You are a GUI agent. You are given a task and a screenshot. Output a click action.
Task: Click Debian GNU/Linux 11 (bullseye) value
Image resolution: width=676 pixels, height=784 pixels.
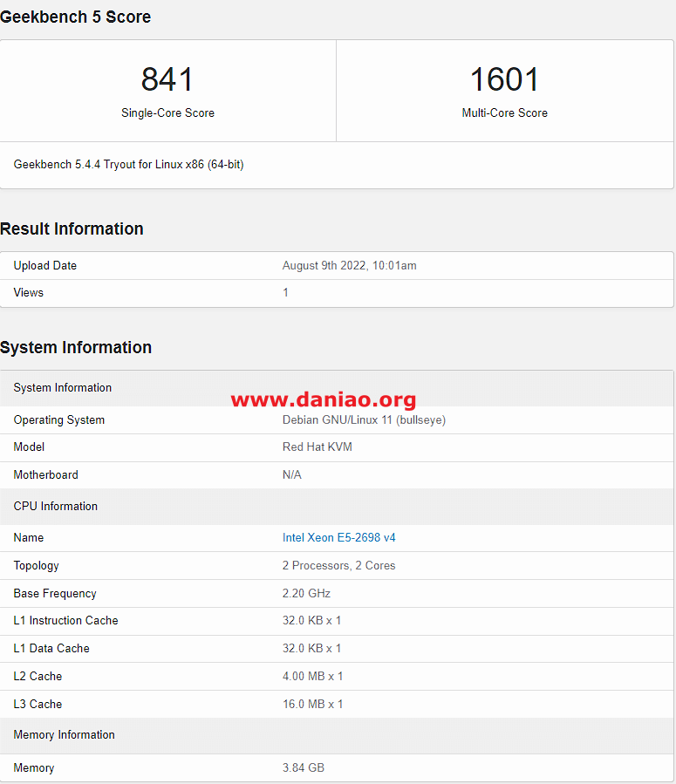[x=364, y=420]
